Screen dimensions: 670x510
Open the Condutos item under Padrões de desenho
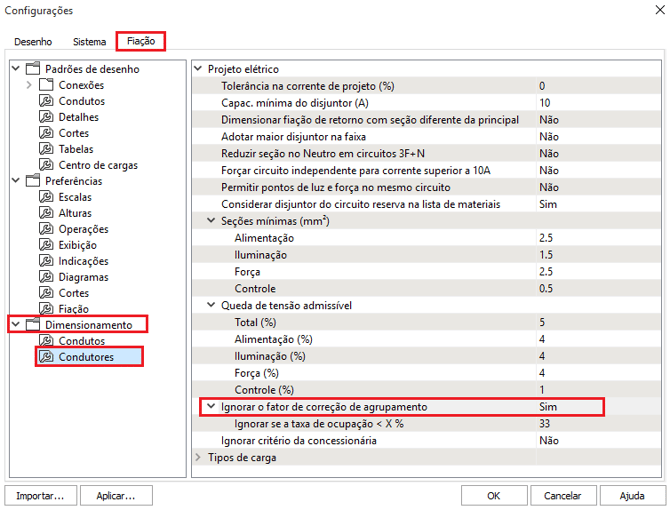[81, 101]
